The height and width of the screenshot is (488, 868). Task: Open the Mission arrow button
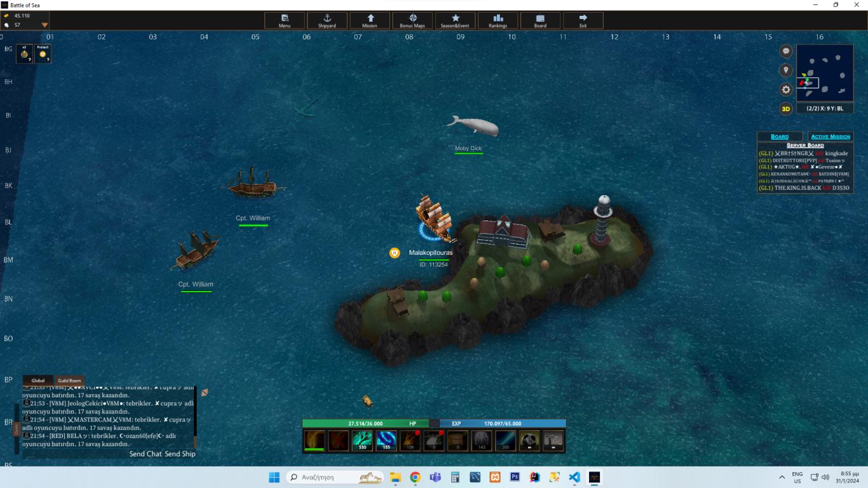click(370, 20)
